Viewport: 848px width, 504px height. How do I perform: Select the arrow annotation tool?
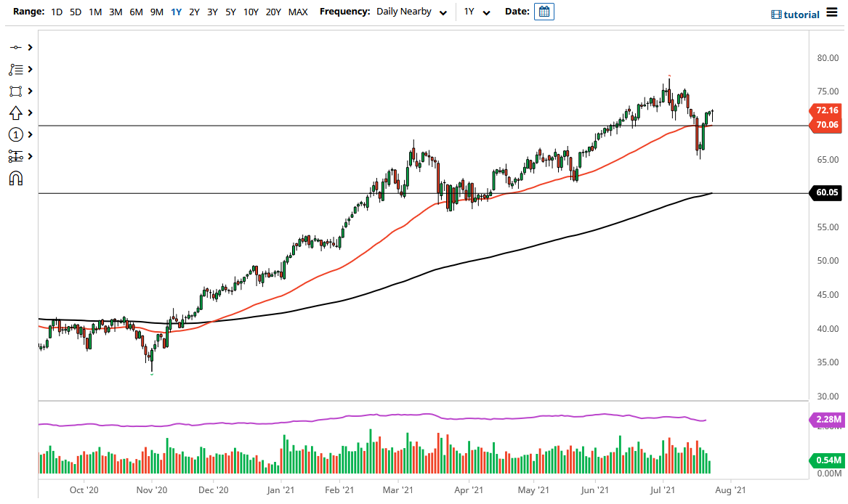(15, 113)
